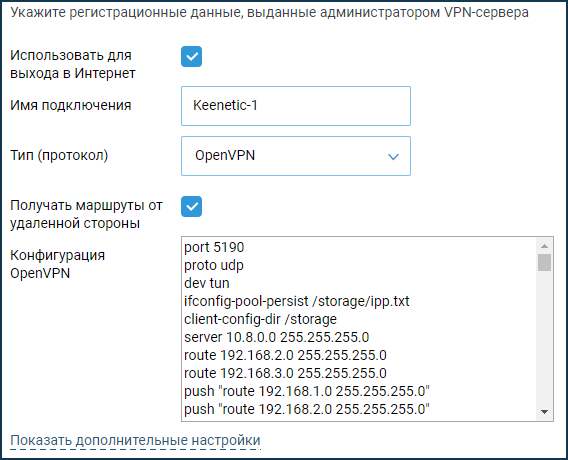Screen dimensions: 568x460
Task: Open the protocol type dropdown chevron
Action: [x=393, y=156]
